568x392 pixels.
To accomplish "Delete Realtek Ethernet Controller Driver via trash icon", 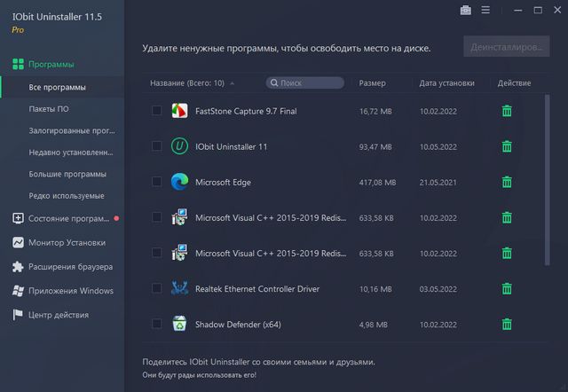I will [507, 288].
